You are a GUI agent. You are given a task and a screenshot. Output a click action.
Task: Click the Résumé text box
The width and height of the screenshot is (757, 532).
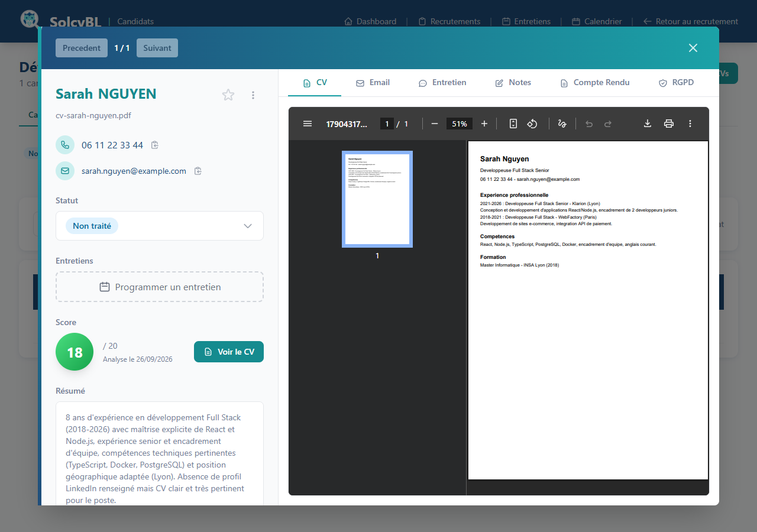point(160,453)
